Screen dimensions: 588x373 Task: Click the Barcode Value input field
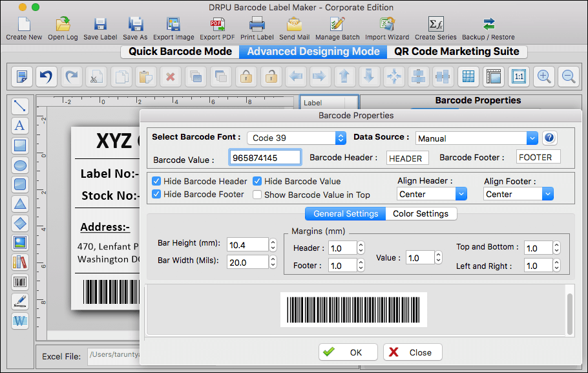[x=265, y=158]
